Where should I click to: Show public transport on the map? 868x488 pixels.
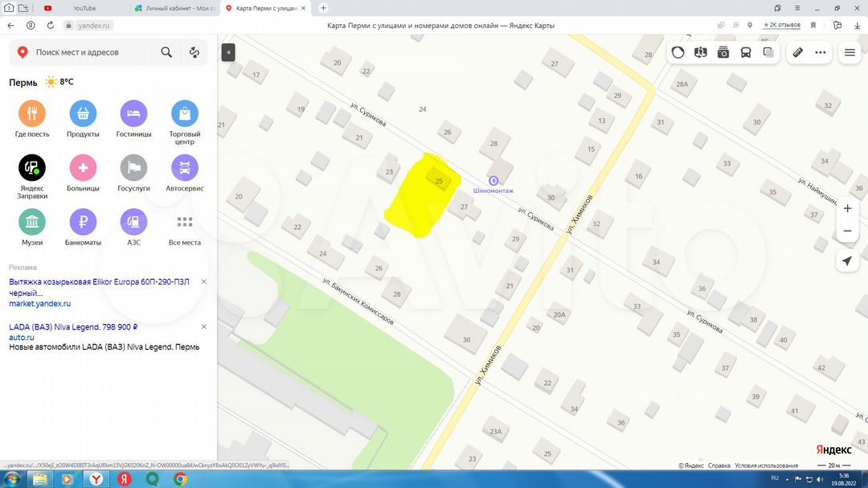tap(746, 52)
